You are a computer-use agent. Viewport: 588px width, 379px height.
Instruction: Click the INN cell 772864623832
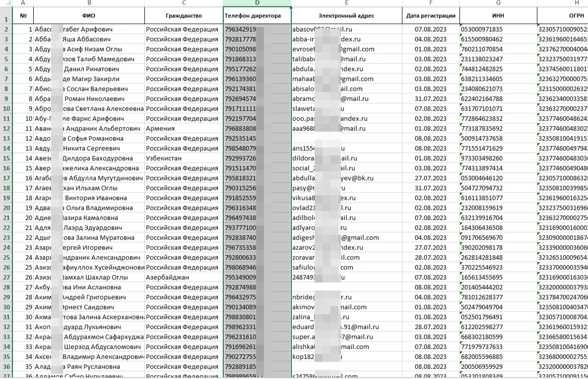pyautogui.click(x=498, y=119)
